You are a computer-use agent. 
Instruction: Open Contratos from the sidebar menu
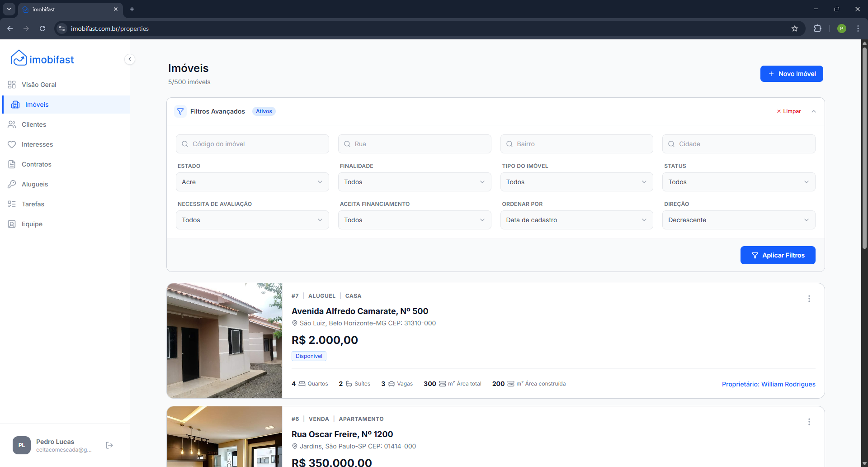coord(36,164)
